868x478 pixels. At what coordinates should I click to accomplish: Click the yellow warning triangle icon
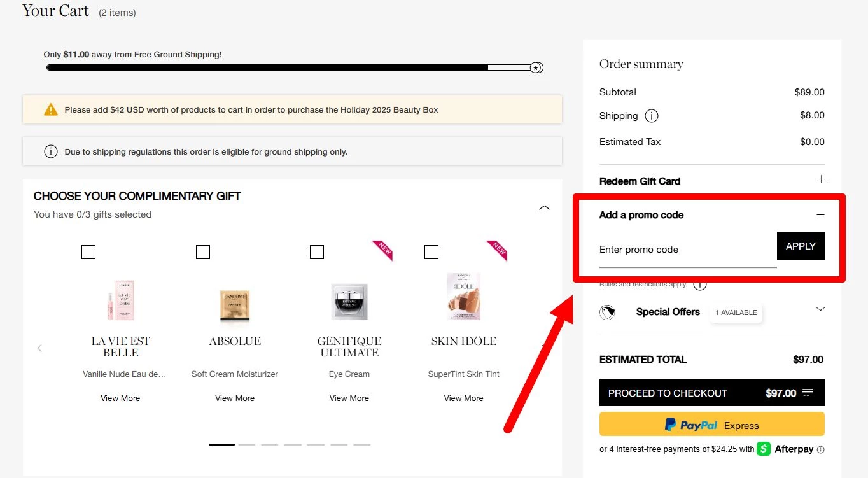tap(51, 109)
